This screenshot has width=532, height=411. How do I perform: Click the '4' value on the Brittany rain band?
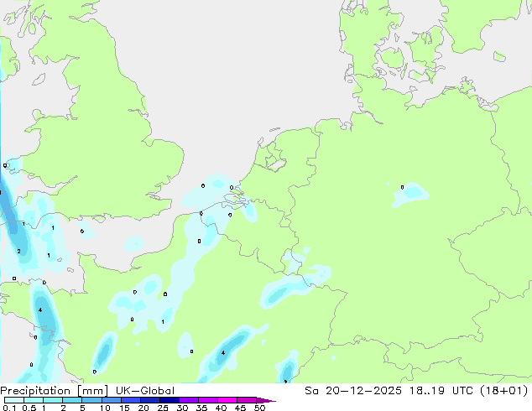pos(40,310)
